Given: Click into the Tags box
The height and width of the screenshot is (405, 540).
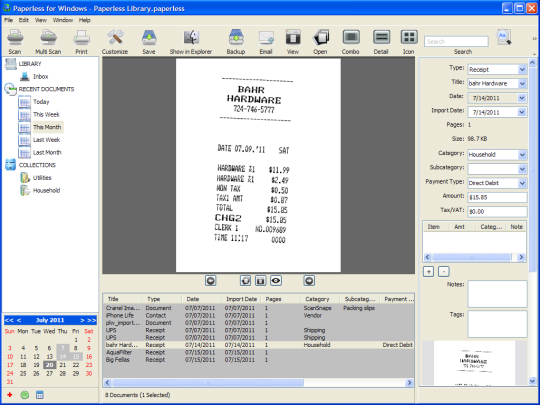Looking at the screenshot, I should (x=497, y=324).
